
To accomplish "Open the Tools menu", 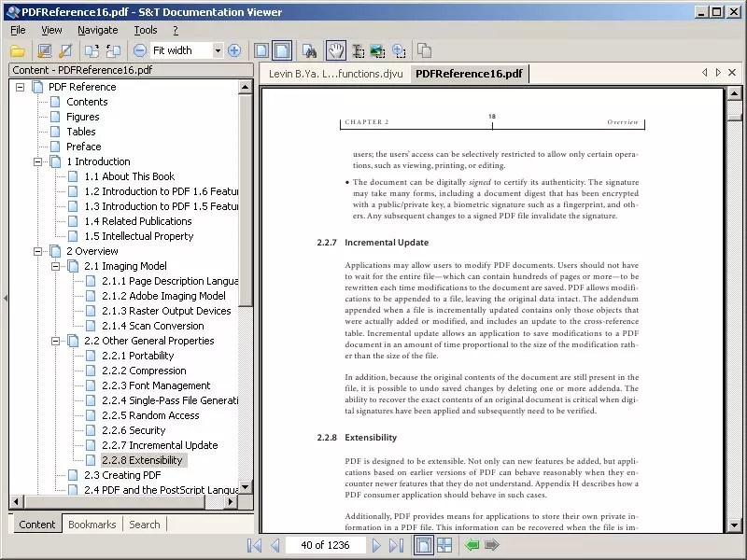I will (146, 30).
